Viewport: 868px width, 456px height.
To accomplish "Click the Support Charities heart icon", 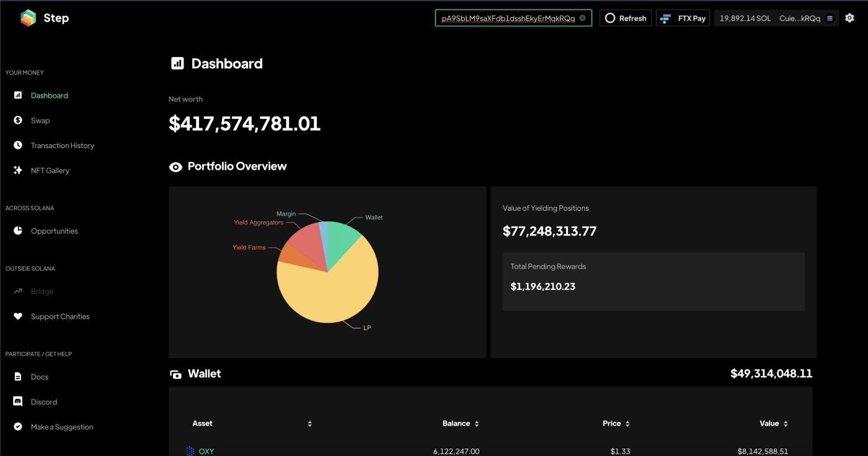I will [18, 316].
